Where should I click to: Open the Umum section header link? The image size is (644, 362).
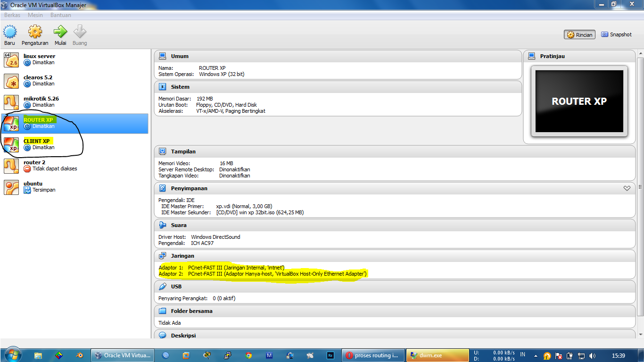(x=180, y=56)
